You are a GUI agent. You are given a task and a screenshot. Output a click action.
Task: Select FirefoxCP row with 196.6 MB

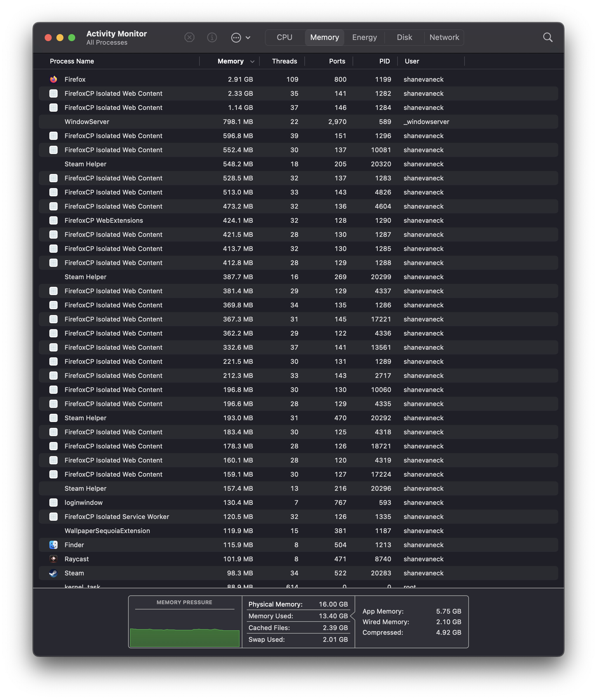(x=298, y=404)
